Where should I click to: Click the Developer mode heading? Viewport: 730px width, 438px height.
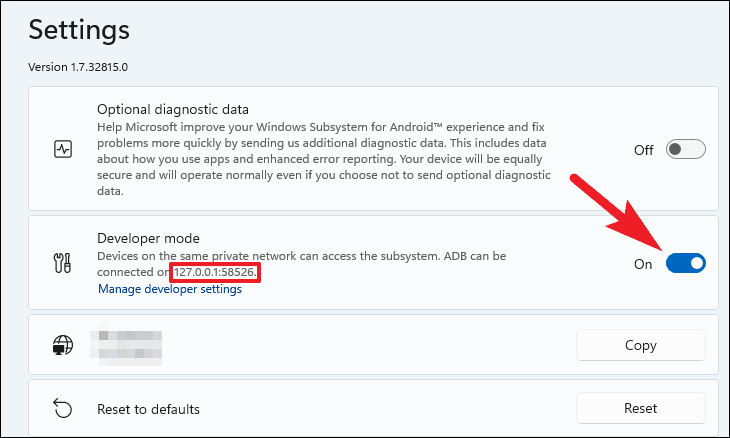(148, 238)
